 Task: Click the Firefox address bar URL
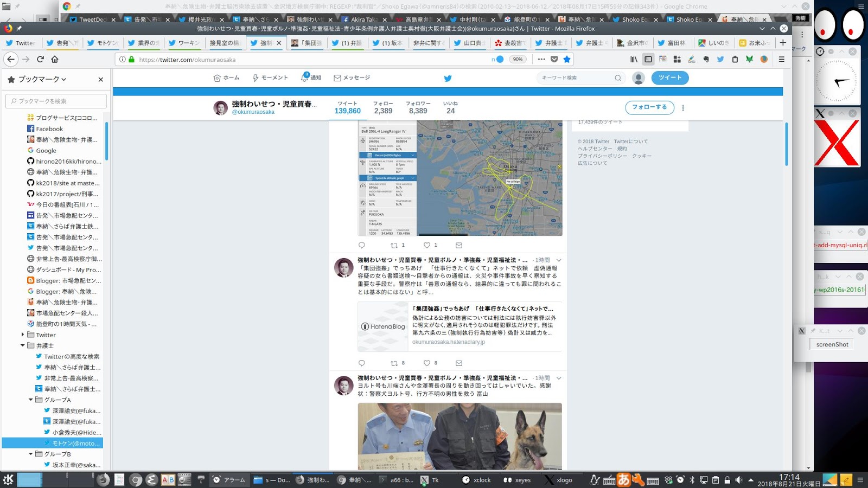click(187, 60)
